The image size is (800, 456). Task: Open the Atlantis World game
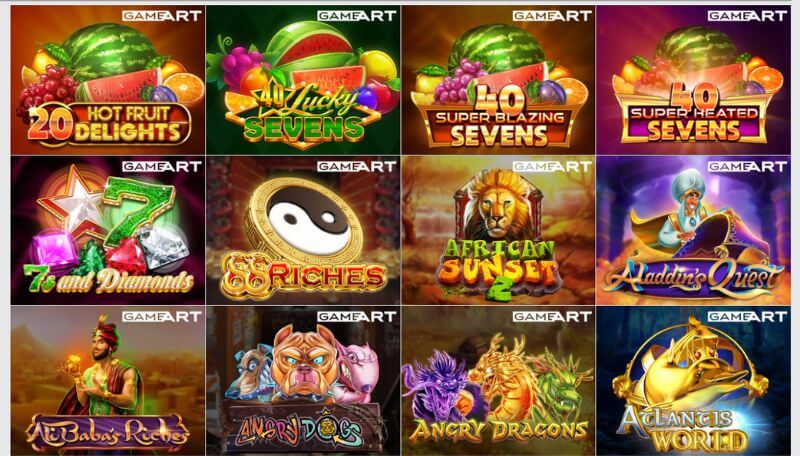tap(693, 381)
